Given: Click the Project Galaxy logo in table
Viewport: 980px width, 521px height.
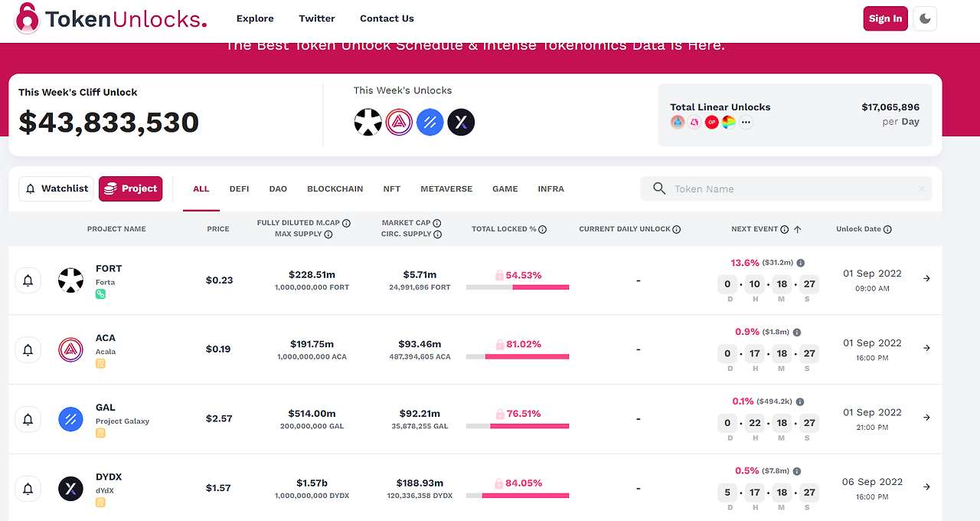Looking at the screenshot, I should pos(71,419).
